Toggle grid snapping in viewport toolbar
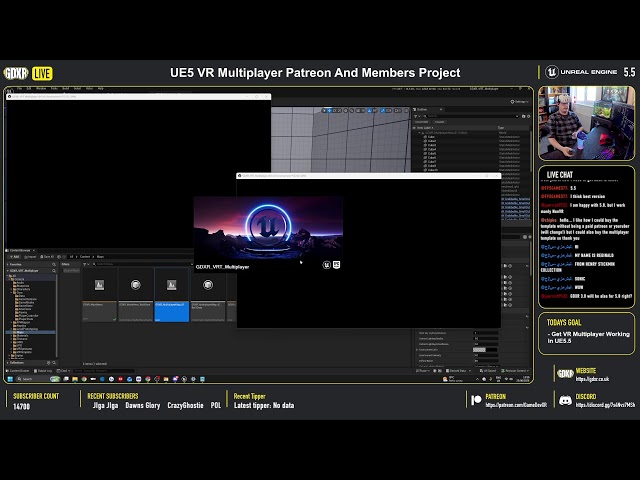The height and width of the screenshot is (480, 640). pos(358,110)
